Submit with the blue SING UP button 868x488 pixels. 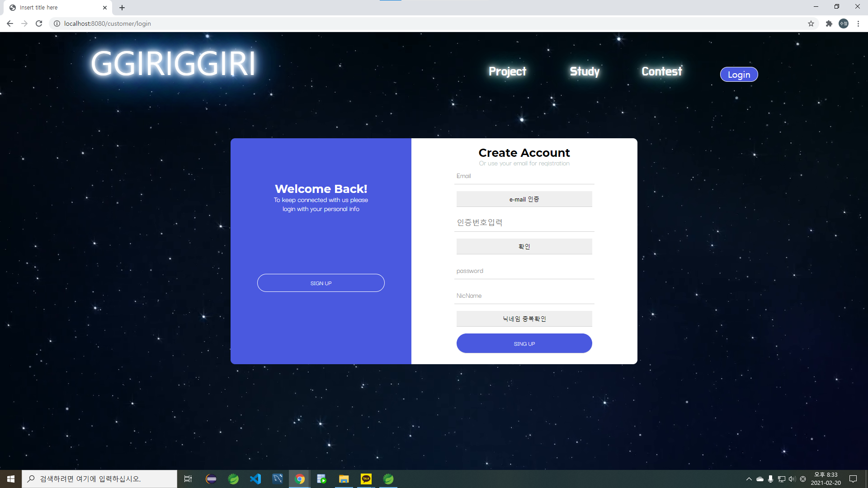[x=524, y=343]
